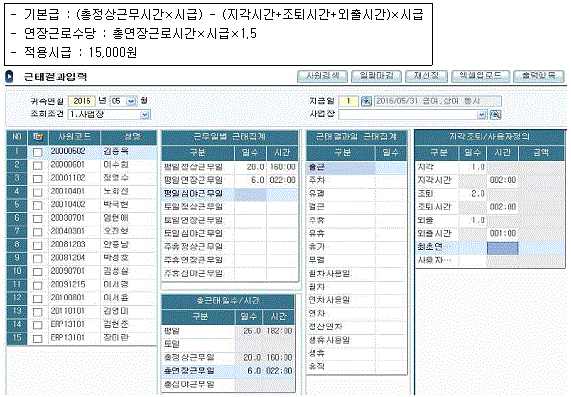Click the 사원코드 column header
571x397 pixels.
pos(74,137)
